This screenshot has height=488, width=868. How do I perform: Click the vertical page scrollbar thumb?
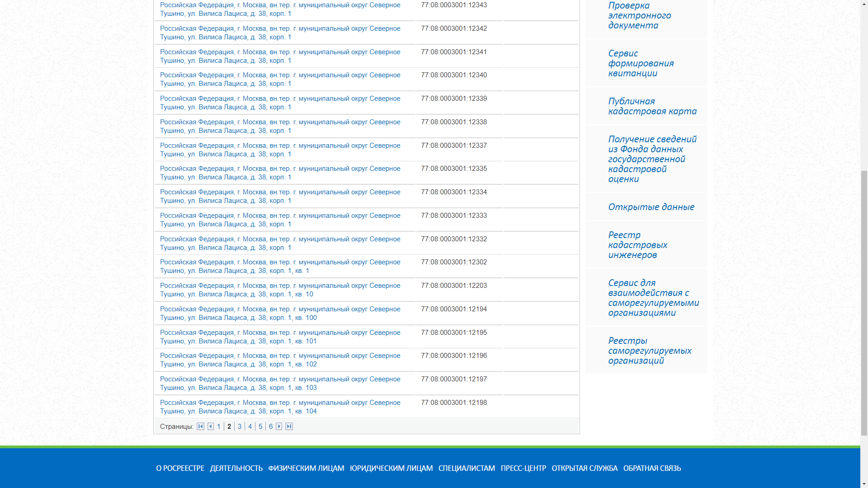click(864, 303)
